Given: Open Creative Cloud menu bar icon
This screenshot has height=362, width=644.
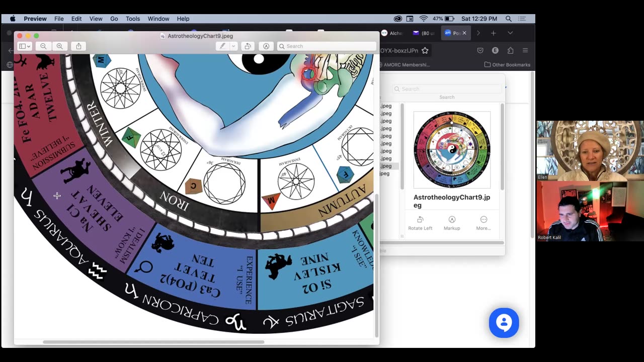Looking at the screenshot, I should 398,19.
